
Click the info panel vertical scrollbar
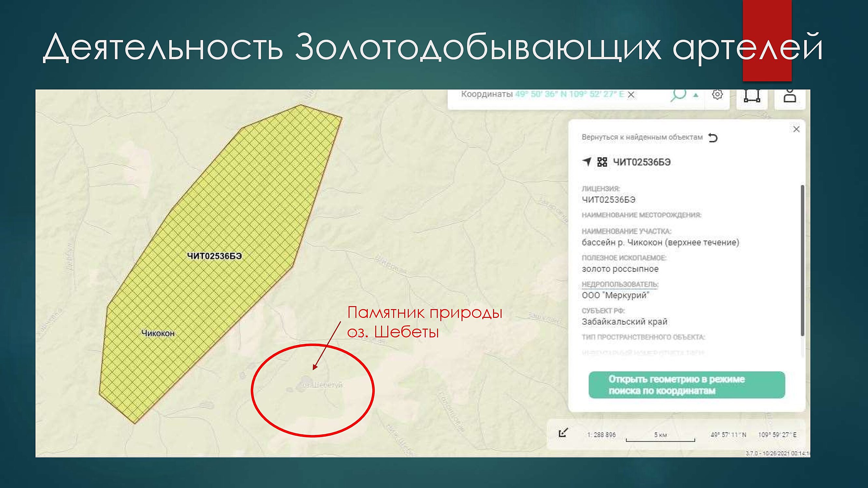point(802,260)
